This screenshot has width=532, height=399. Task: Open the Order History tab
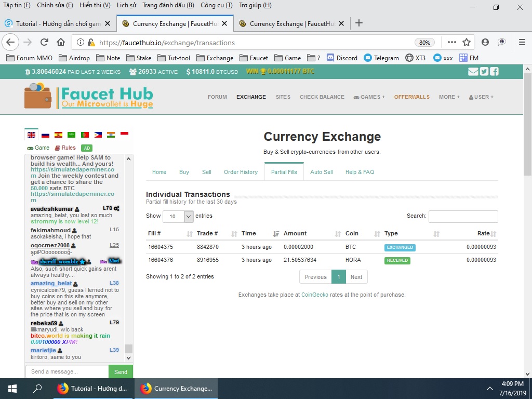click(241, 172)
